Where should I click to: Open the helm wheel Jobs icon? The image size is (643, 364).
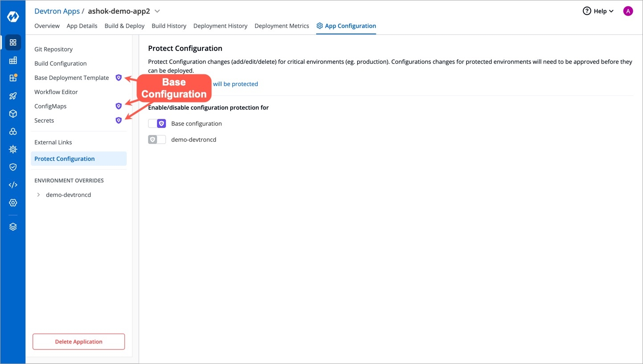(13, 149)
